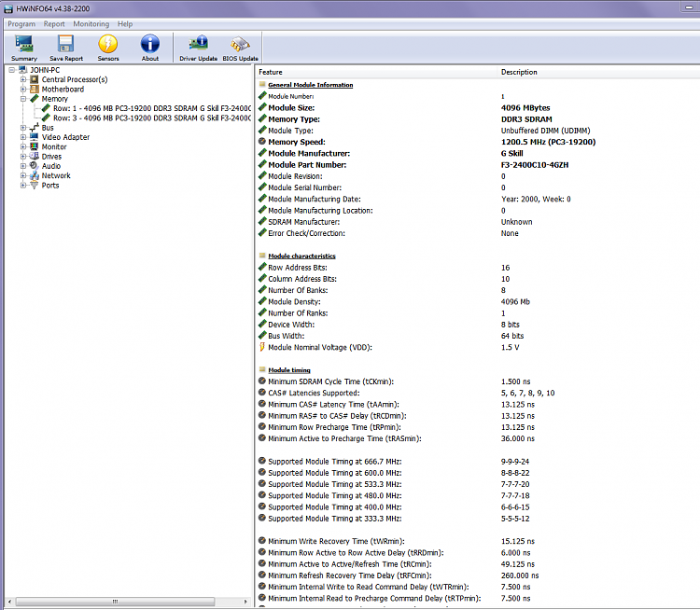The width and height of the screenshot is (700, 610).
Task: Collapse the JOHN-PC root node
Action: [x=11, y=70]
